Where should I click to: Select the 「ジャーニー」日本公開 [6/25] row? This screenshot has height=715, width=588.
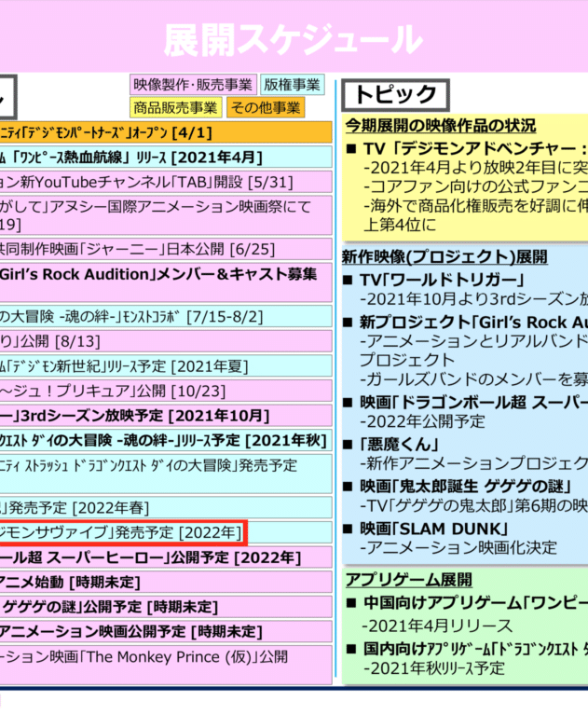(x=166, y=249)
